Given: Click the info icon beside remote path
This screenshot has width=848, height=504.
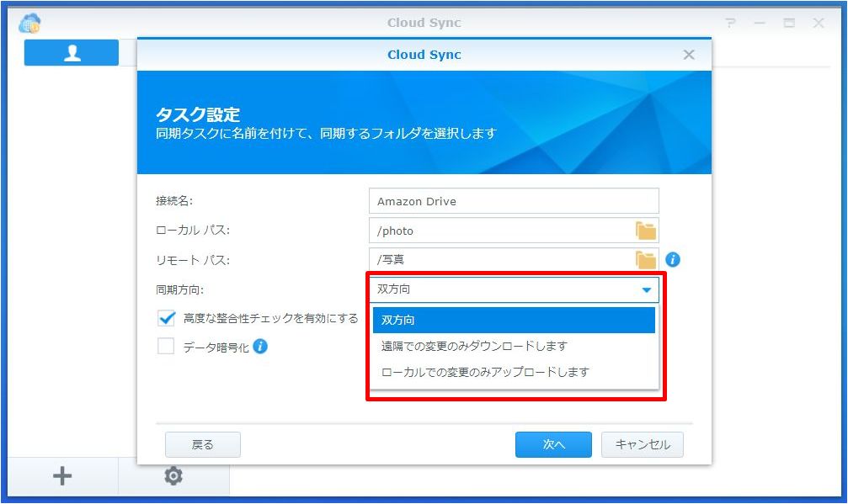Looking at the screenshot, I should pyautogui.click(x=670, y=257).
